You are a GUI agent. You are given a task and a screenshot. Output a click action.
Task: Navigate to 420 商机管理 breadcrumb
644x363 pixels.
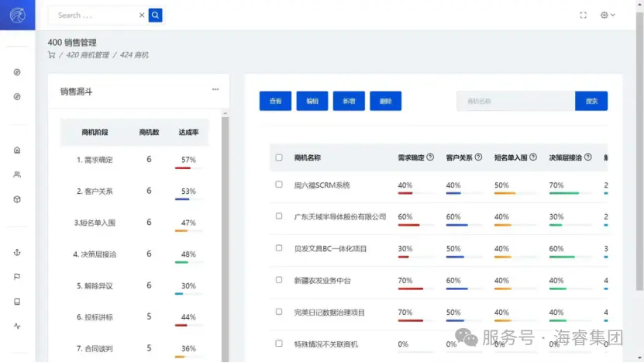click(x=87, y=55)
